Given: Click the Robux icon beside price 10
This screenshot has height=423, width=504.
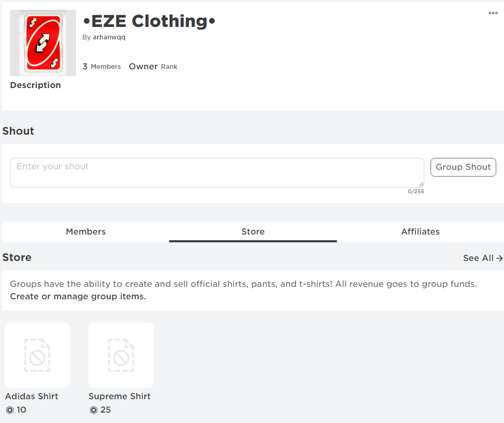Looking at the screenshot, I should click(x=10, y=410).
